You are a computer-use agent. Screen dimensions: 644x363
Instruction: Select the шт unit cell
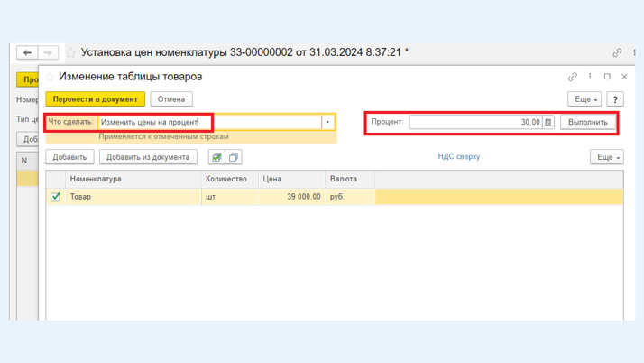pos(230,197)
